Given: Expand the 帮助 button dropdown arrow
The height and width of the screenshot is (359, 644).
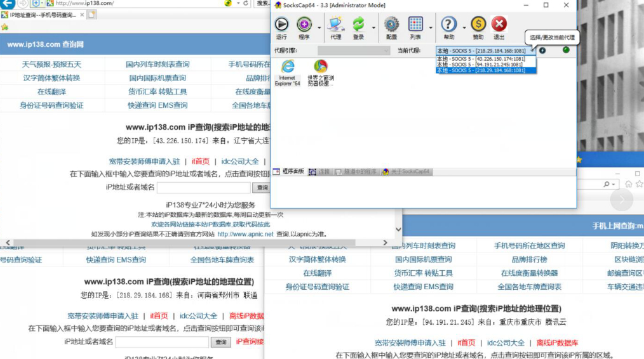Looking at the screenshot, I should 464,28.
